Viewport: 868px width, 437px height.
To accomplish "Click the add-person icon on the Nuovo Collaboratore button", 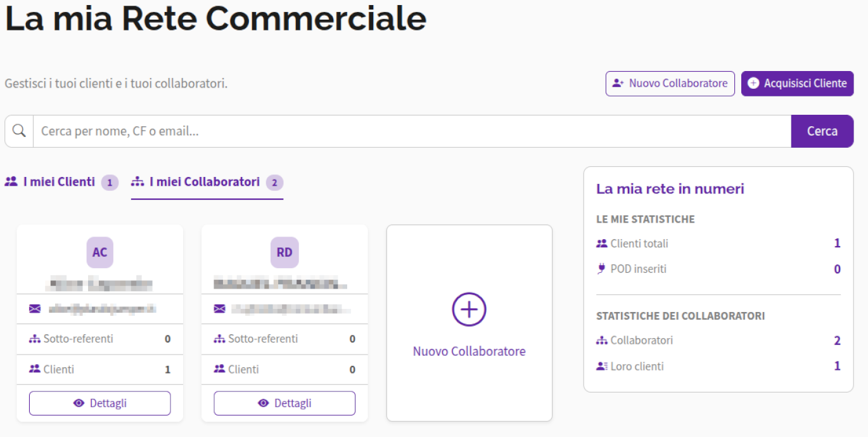I will point(618,83).
